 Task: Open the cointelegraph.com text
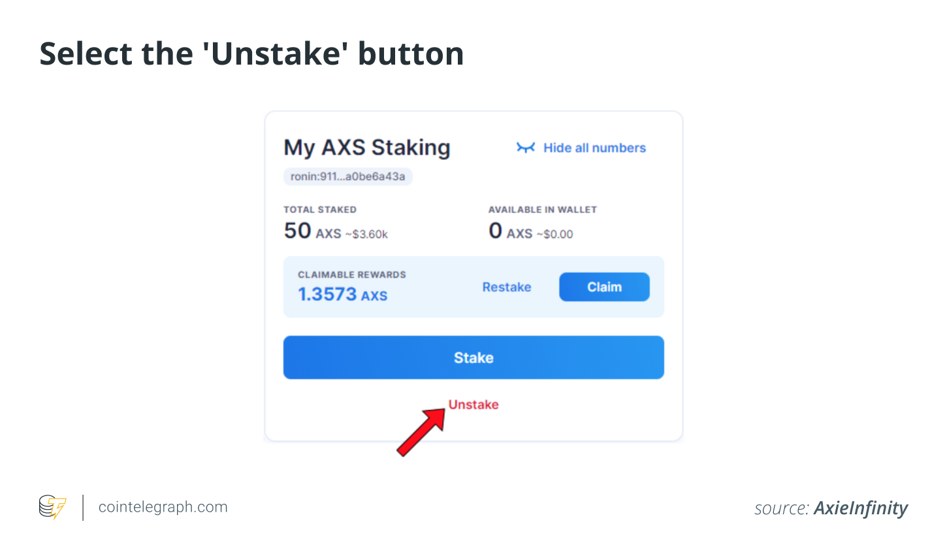coord(163,507)
